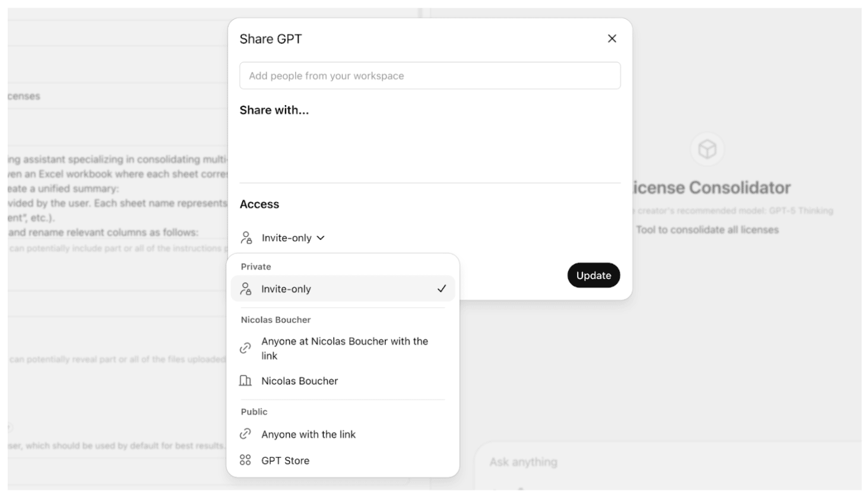The image size is (868, 500).
Task: Close the Share GPT dialog
Action: coord(612,39)
